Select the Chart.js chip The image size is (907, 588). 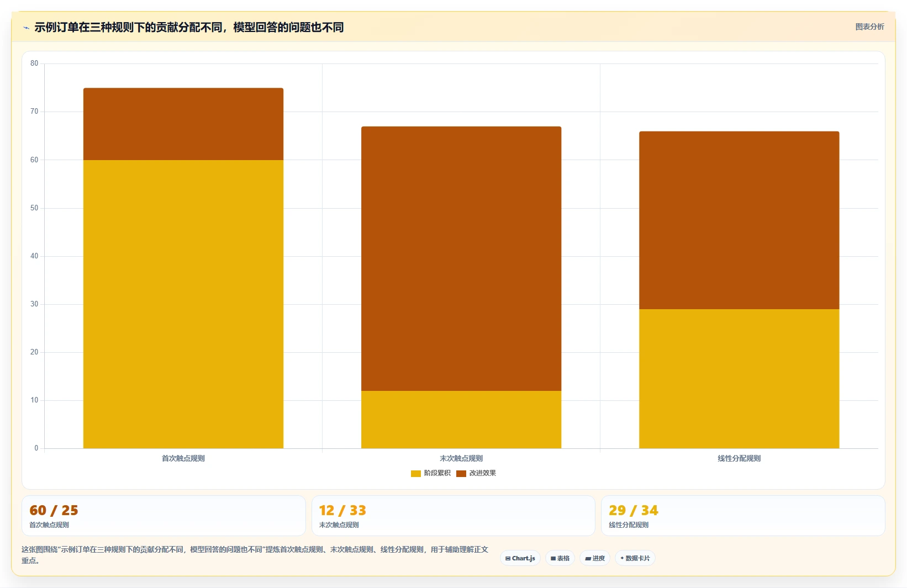pyautogui.click(x=520, y=558)
